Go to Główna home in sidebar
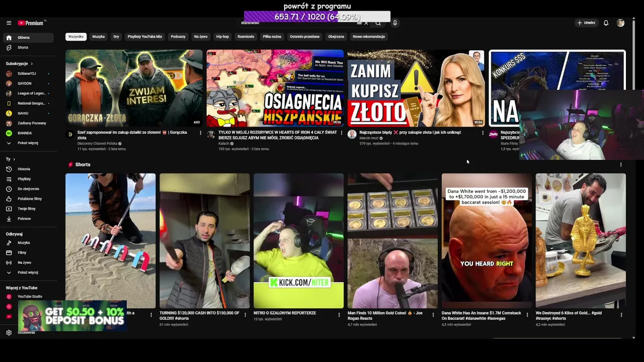 pos(28,38)
